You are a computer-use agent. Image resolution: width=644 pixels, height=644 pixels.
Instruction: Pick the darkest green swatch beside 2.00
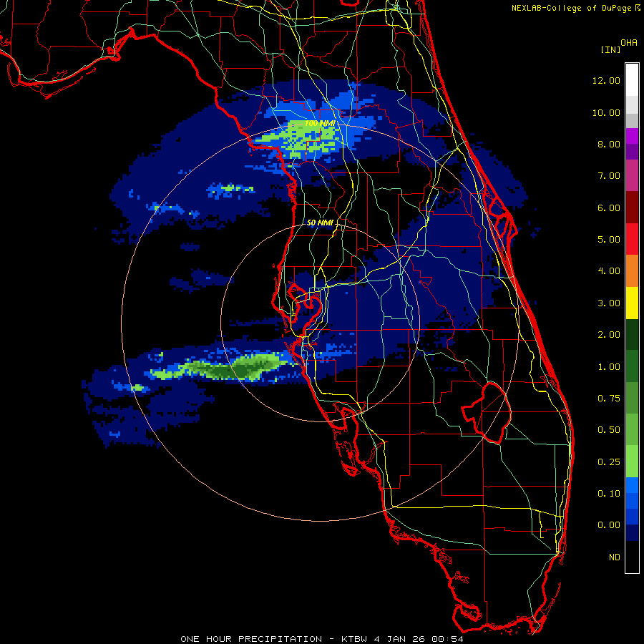[x=632, y=334]
